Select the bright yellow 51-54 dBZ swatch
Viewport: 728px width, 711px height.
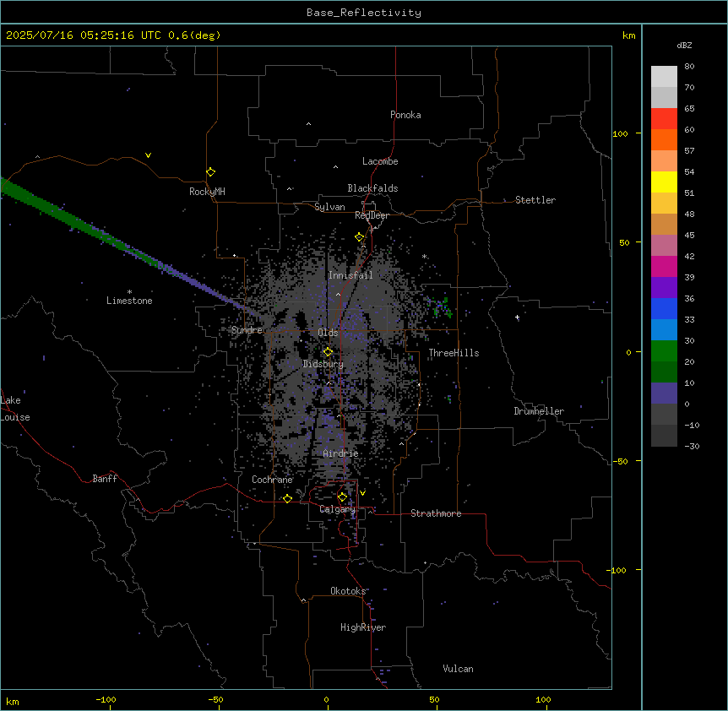point(664,182)
